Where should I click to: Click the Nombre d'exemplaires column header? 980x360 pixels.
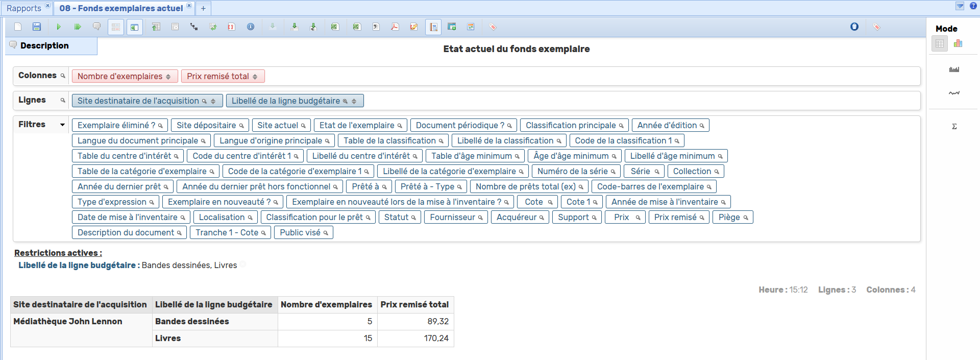327,304
